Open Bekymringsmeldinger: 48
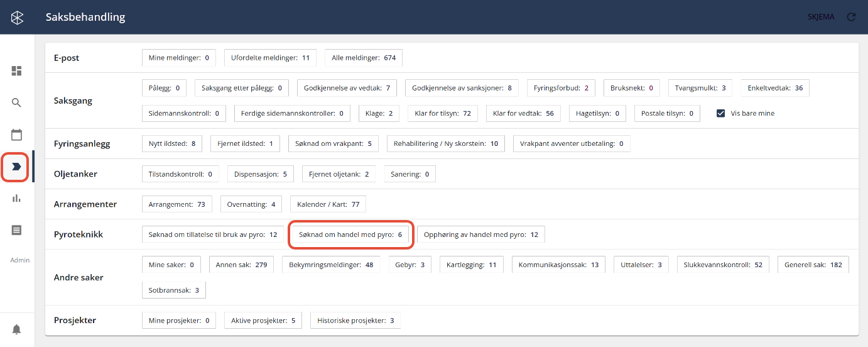Screen dimensions: 868x347 [331, 265]
